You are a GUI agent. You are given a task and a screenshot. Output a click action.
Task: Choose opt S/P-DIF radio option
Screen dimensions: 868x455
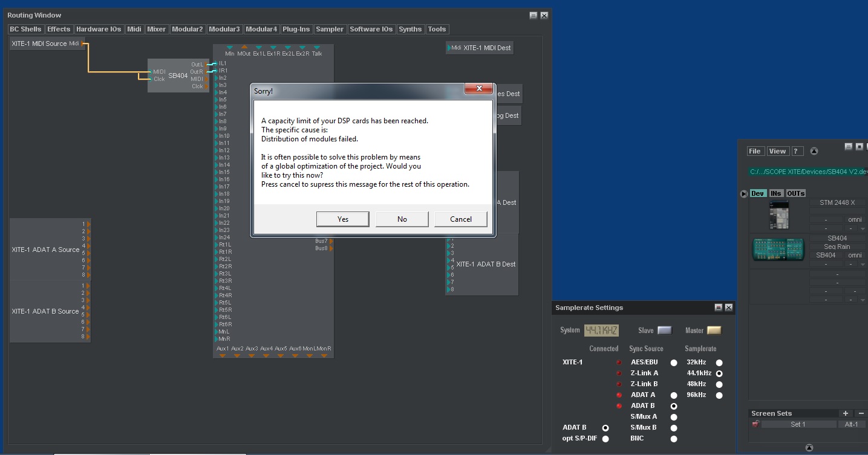click(605, 439)
